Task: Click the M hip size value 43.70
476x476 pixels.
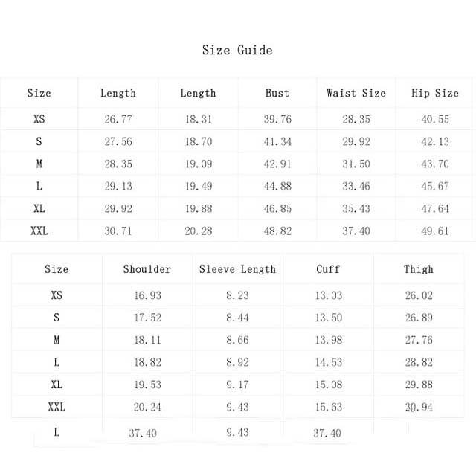Action: [435, 164]
